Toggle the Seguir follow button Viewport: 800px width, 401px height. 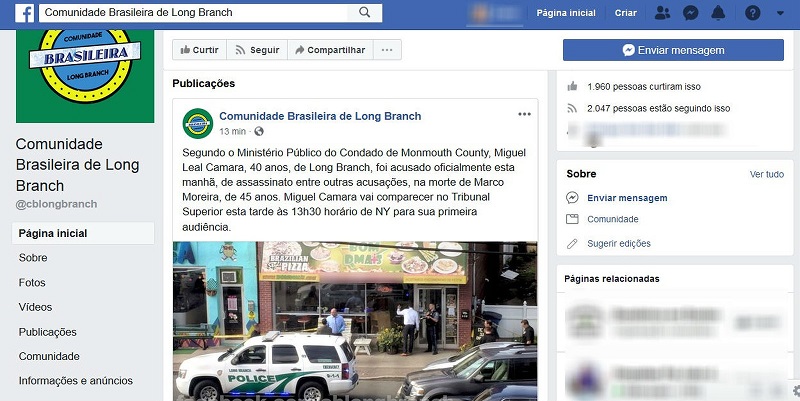click(x=257, y=50)
